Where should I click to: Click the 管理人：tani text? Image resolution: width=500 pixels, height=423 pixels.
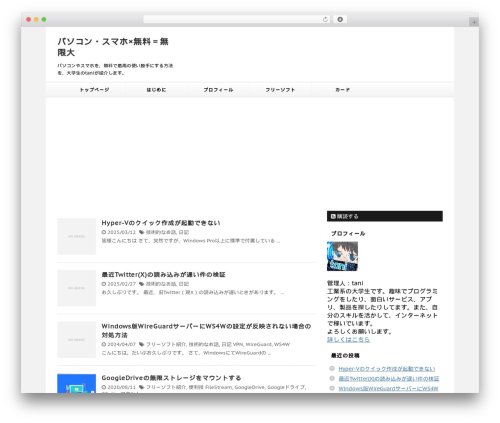[x=345, y=283]
